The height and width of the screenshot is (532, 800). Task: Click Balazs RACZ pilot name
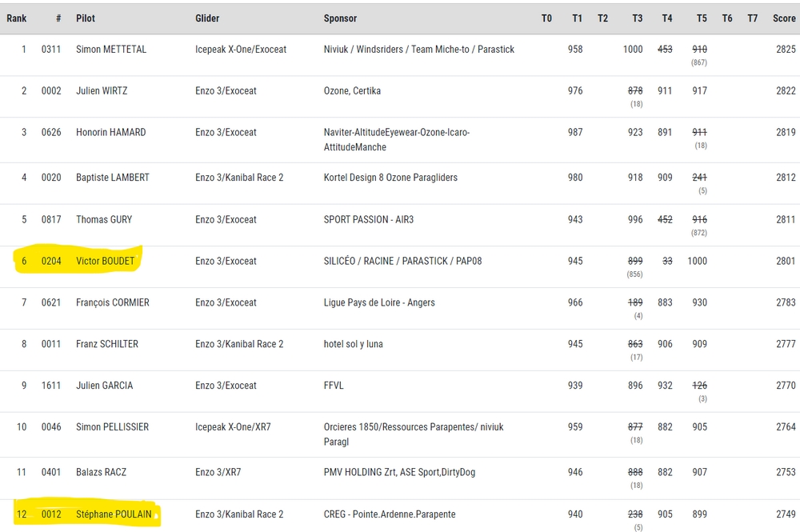[101, 473]
